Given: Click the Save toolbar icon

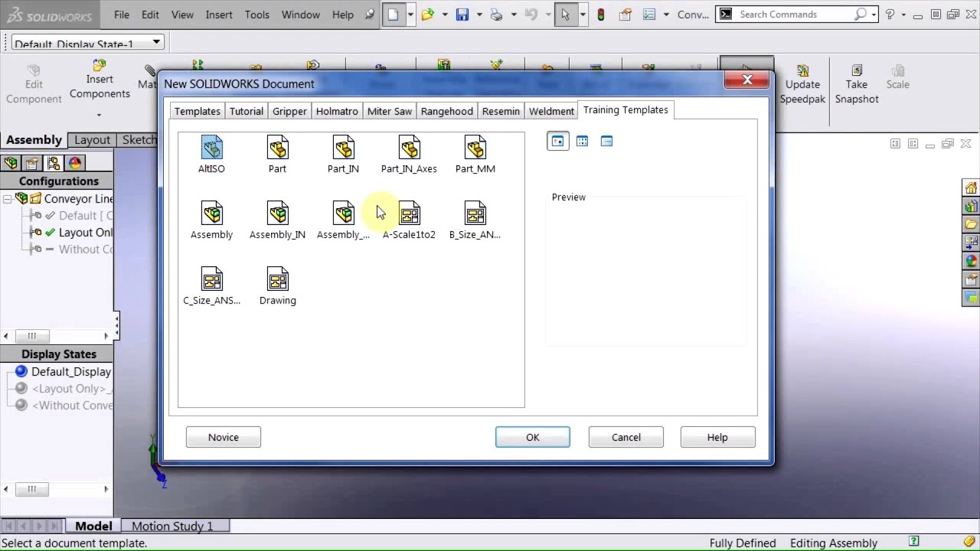Looking at the screenshot, I should coord(462,15).
